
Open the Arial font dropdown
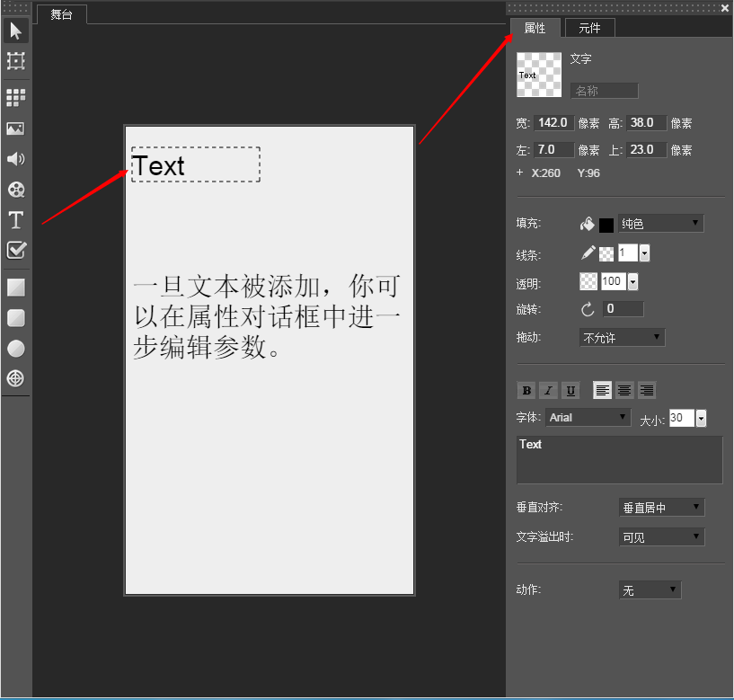point(588,417)
